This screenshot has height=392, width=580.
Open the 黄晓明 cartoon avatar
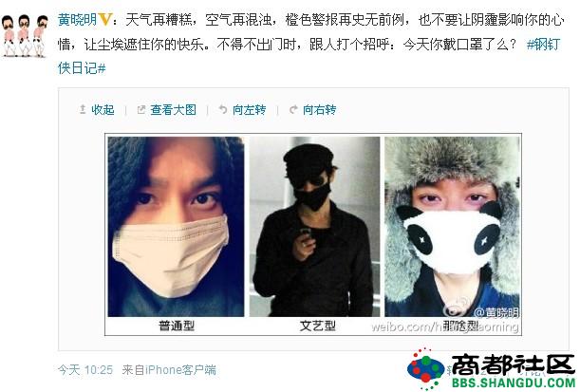pos(25,35)
